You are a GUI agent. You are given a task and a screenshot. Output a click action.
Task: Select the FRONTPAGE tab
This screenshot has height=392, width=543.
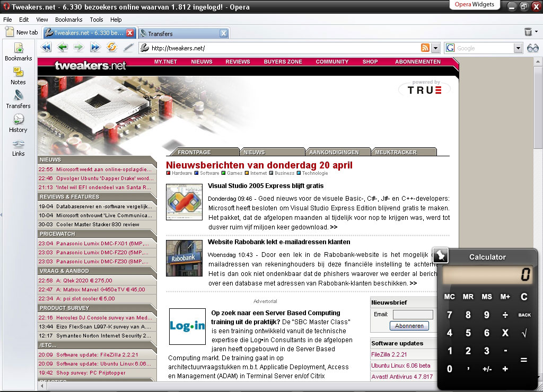[205, 152]
